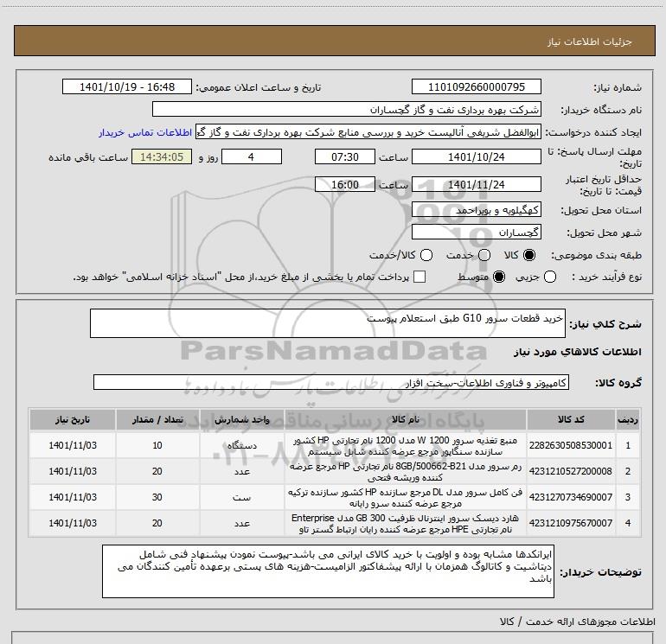Click the need date 1401/11/03 in row 4
The width and height of the screenshot is (666, 644).
(73, 523)
